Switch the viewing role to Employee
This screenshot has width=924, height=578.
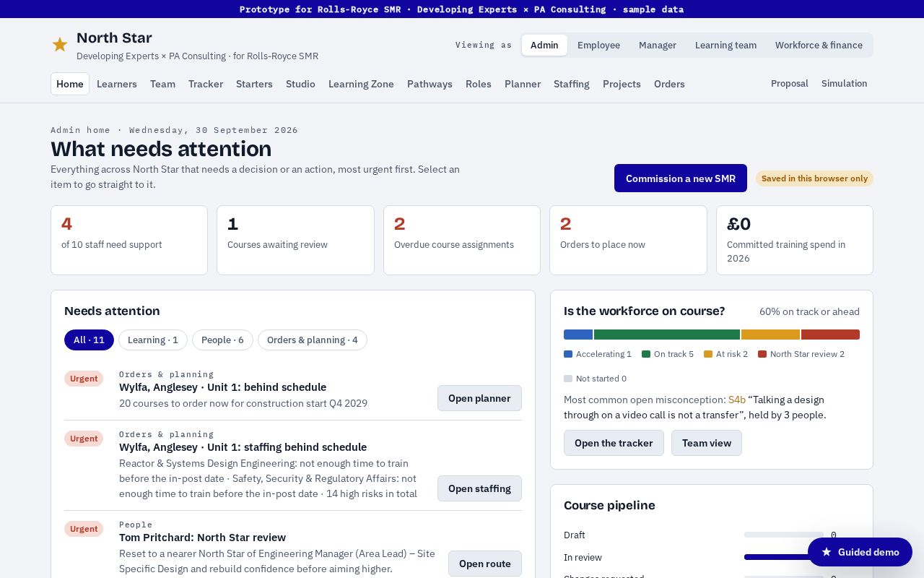[598, 45]
